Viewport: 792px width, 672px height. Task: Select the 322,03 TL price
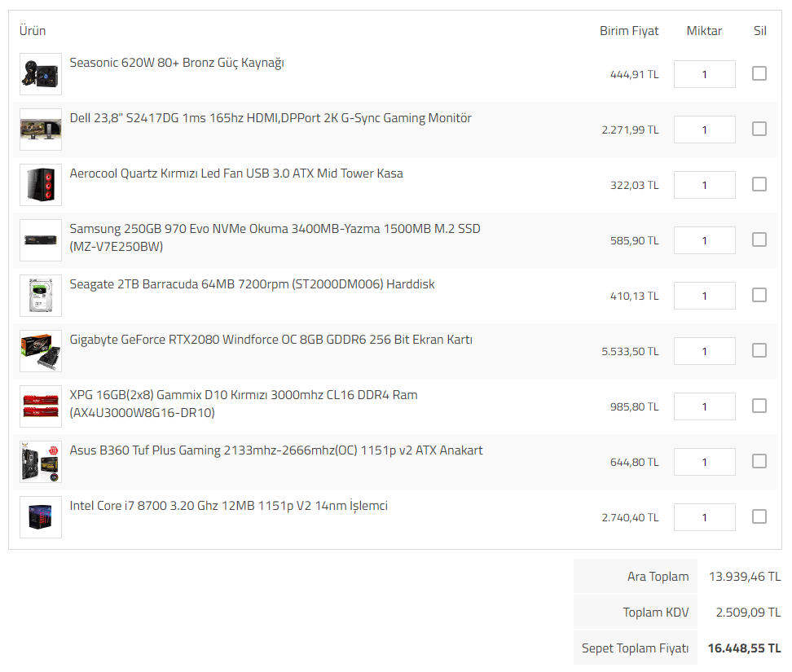click(x=635, y=185)
